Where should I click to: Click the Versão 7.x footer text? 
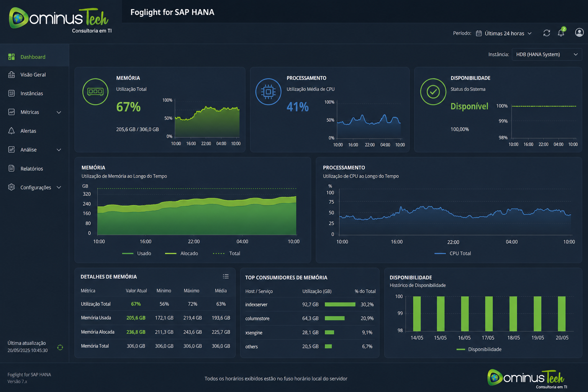point(17,381)
